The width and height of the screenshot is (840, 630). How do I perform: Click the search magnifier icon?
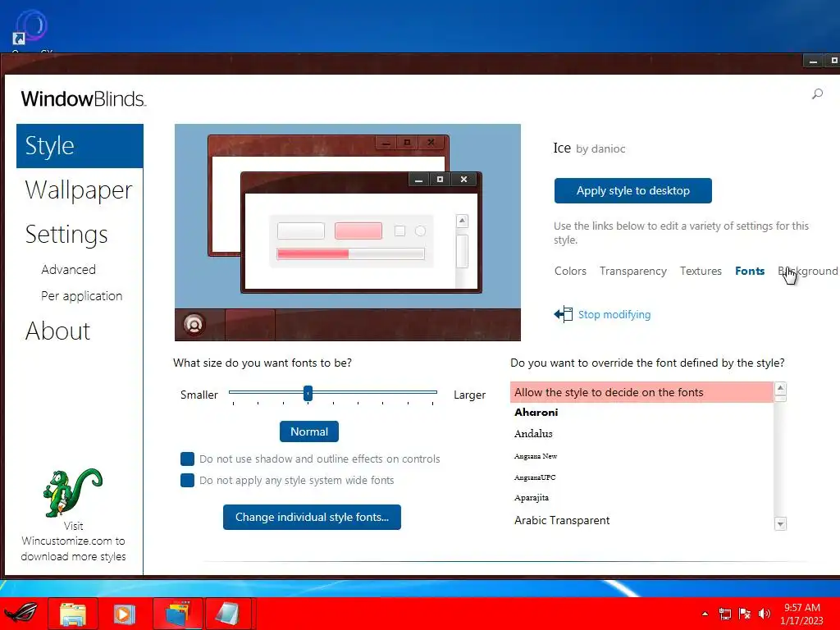(817, 94)
